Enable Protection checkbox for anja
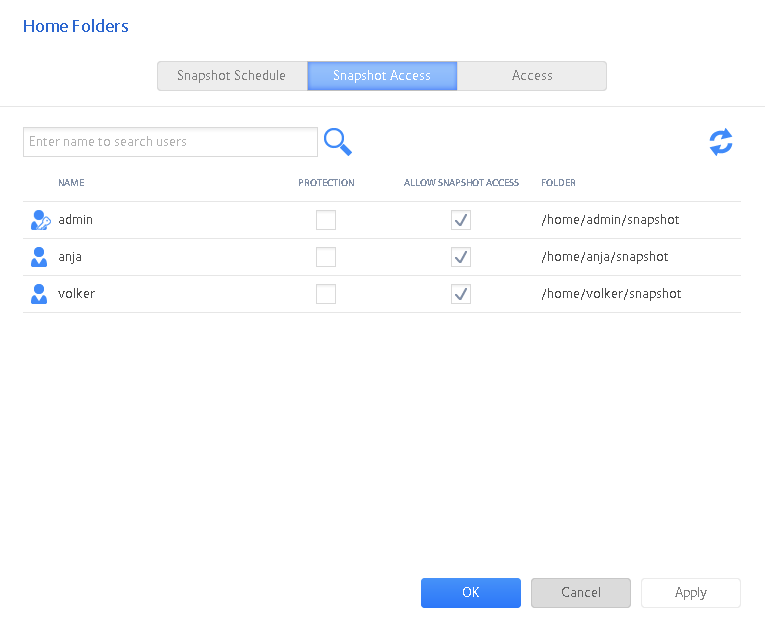This screenshot has height=632, width=765. pos(326,257)
